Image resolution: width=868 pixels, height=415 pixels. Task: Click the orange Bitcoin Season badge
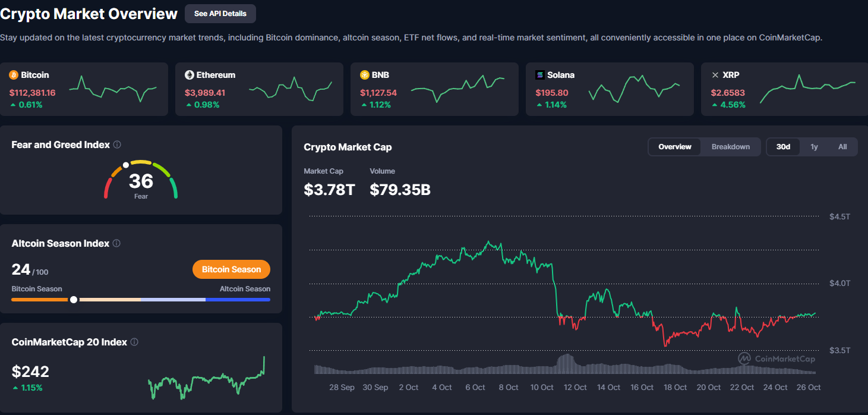point(231,269)
